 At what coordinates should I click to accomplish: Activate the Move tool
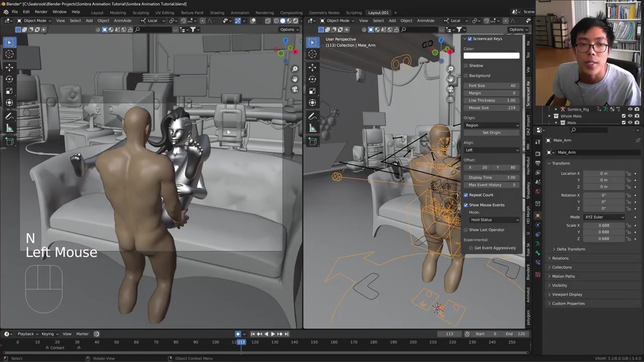tap(9, 67)
